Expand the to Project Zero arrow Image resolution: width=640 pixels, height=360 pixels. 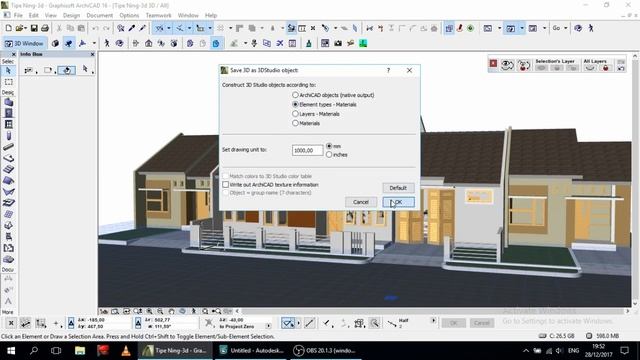pos(268,326)
